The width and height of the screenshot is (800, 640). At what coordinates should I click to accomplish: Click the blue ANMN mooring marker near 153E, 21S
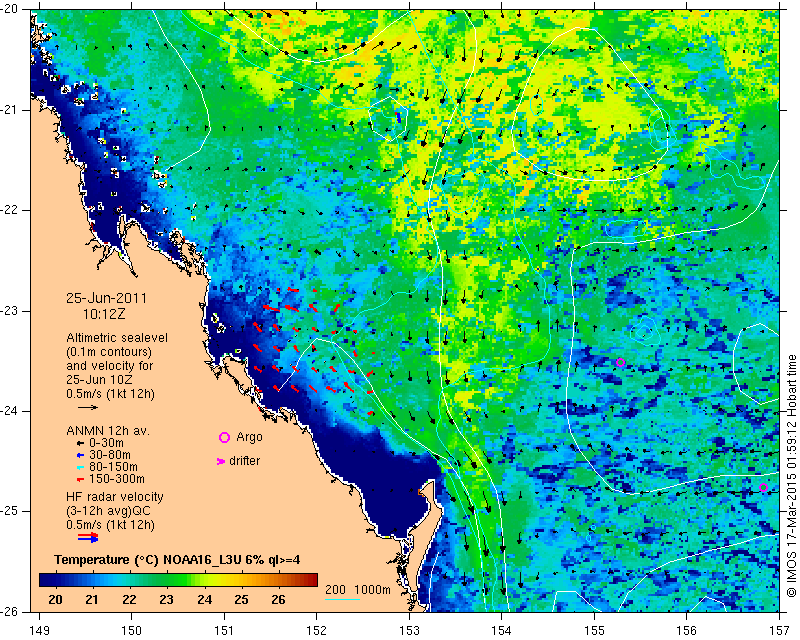point(398,117)
